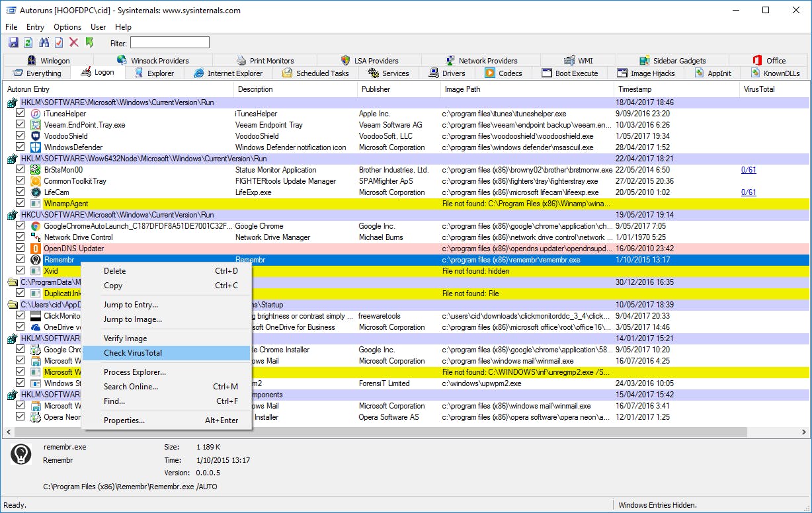This screenshot has width=812, height=513.
Task: Sort by the Timestamp column header
Action: click(635, 89)
